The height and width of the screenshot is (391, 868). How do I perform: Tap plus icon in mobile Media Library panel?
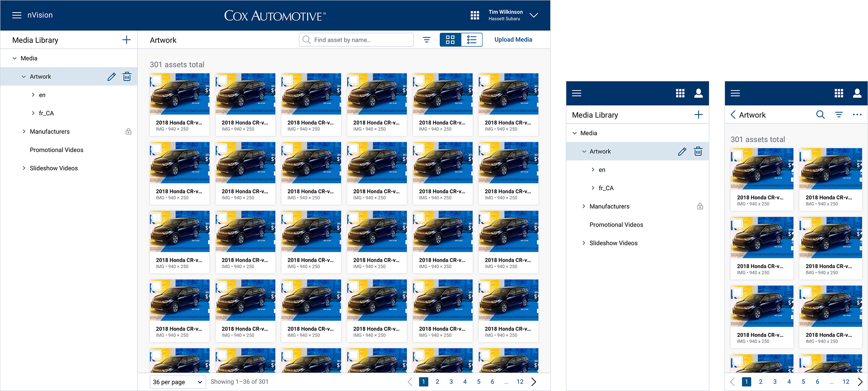tap(698, 115)
